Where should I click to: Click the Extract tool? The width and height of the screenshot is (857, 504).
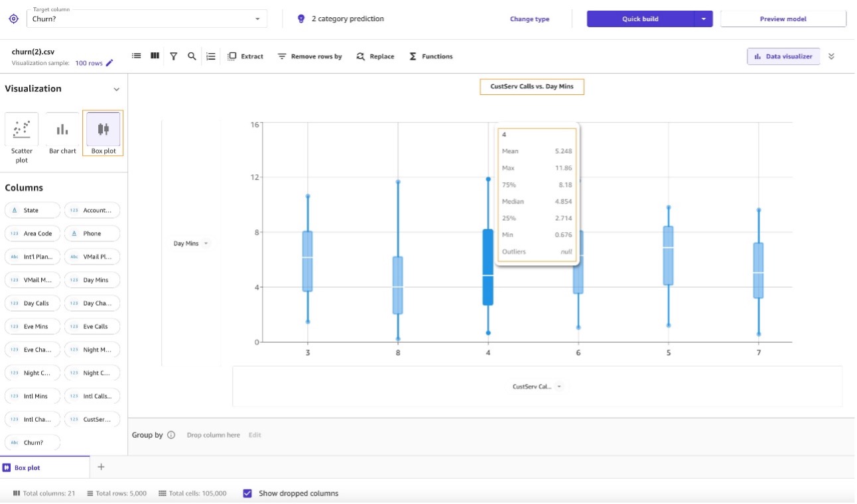[245, 56]
